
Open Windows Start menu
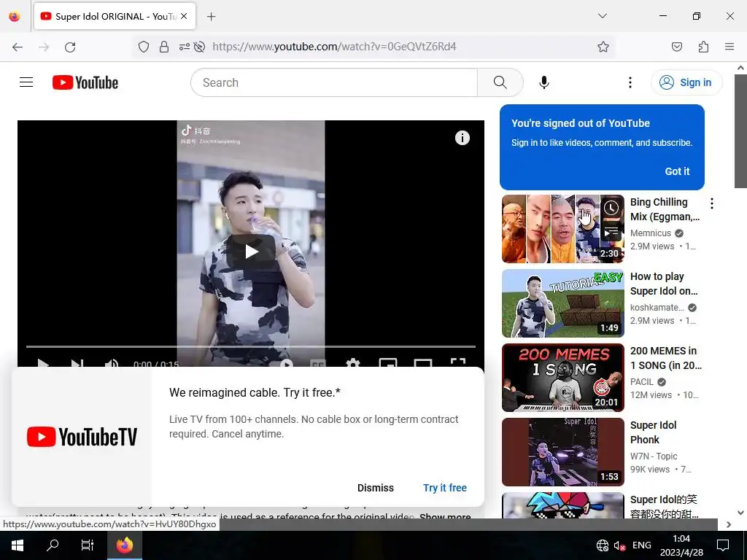(18, 545)
